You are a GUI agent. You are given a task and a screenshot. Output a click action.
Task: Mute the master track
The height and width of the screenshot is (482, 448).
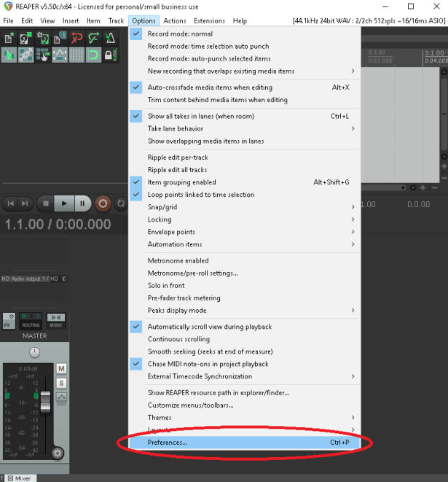pos(61,368)
